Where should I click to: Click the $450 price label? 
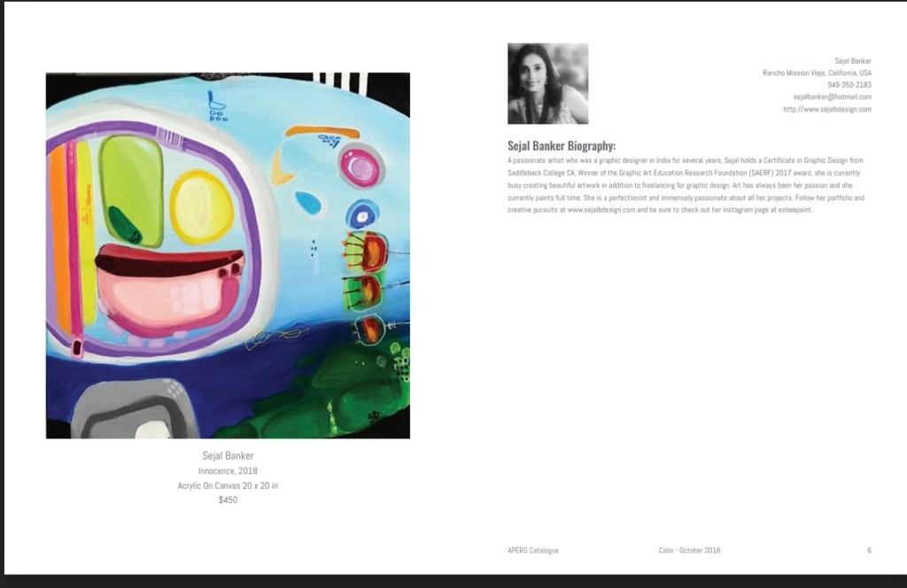228,500
